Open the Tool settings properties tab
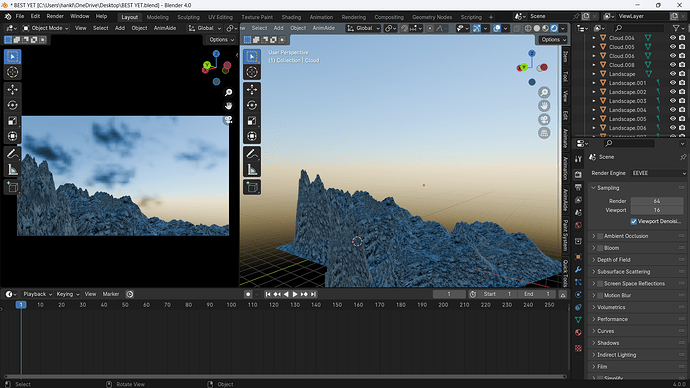Image resolution: width=690 pixels, height=388 pixels. 578,159
